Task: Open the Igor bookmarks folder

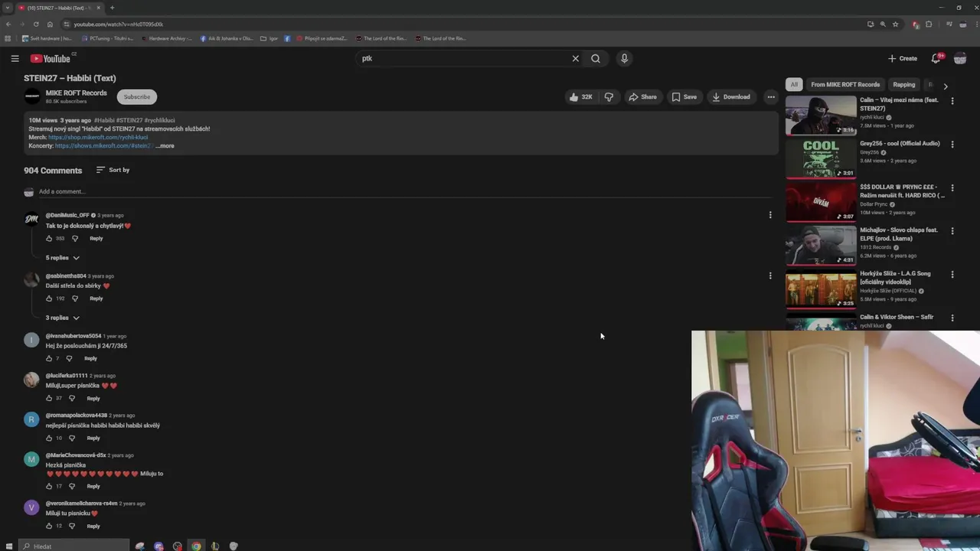Action: [x=269, y=38]
